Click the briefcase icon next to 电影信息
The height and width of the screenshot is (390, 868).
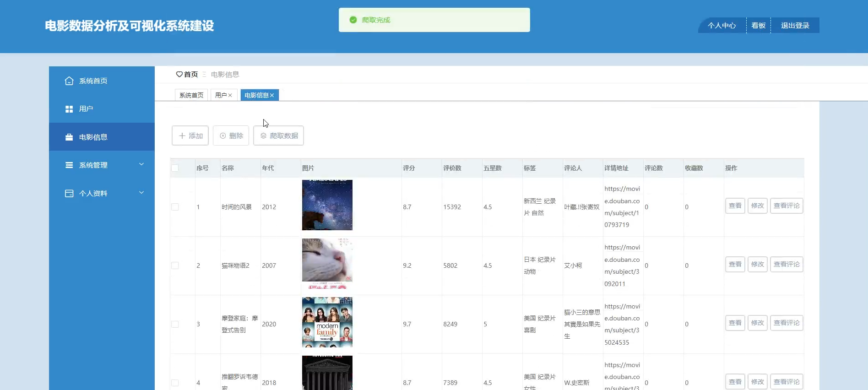point(69,137)
